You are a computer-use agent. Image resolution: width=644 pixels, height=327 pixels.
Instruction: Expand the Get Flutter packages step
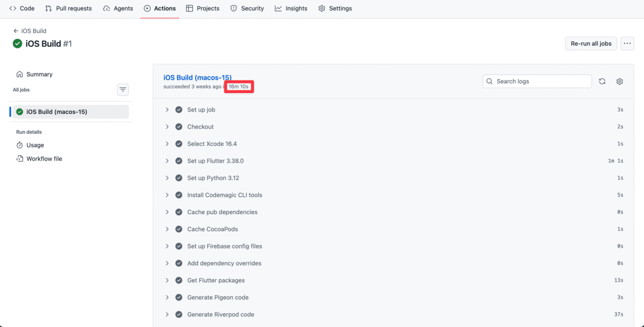click(x=167, y=280)
